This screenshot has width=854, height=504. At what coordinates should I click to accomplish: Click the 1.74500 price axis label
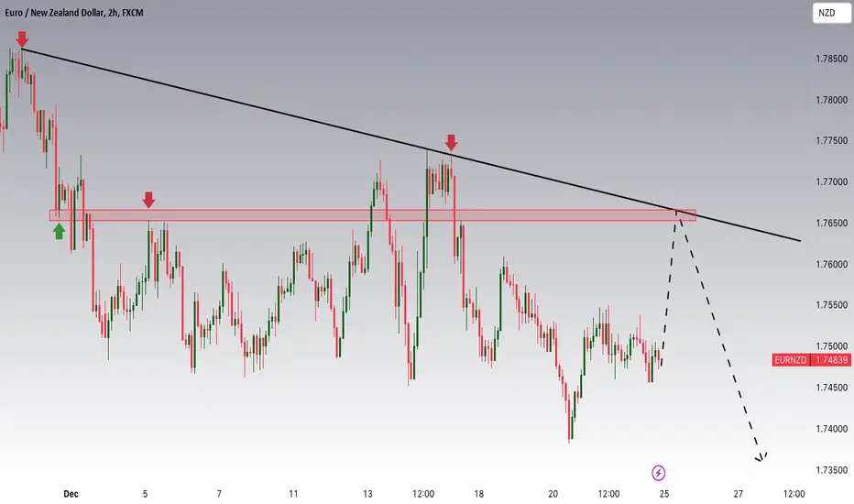(831, 388)
